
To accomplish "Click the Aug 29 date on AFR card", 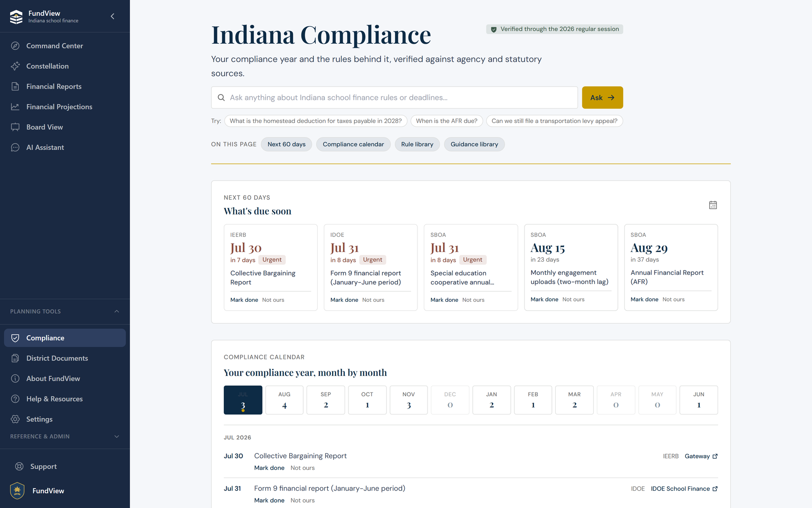I will click(x=649, y=248).
